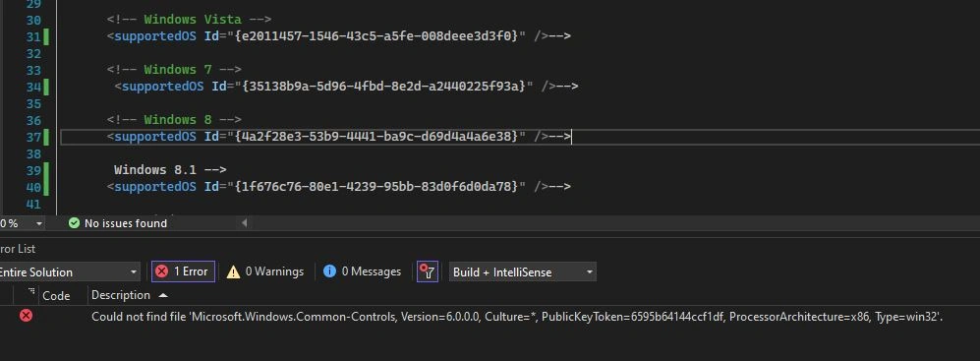
Task: Sort by the Description column header
Action: point(121,295)
